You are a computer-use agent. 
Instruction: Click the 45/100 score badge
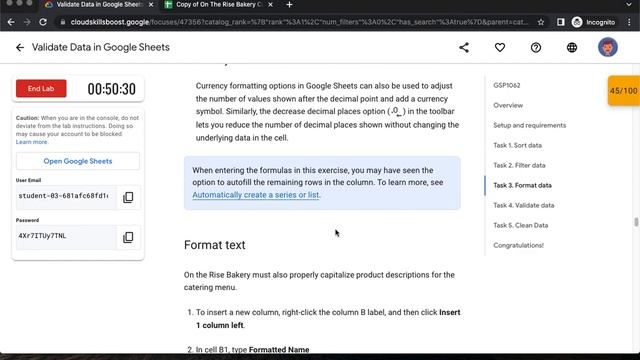pyautogui.click(x=623, y=91)
